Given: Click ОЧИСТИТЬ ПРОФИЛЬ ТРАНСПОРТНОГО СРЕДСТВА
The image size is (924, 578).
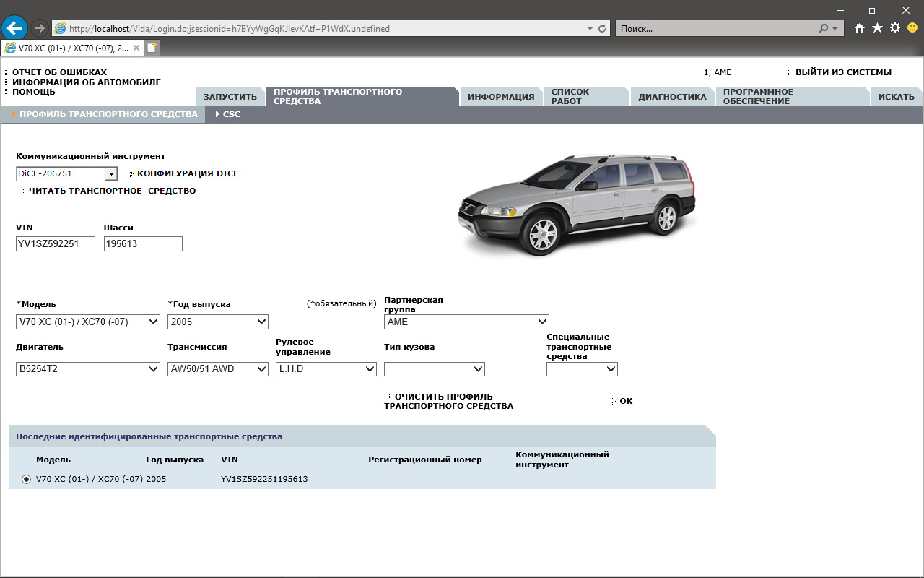Looking at the screenshot, I should click(449, 402).
